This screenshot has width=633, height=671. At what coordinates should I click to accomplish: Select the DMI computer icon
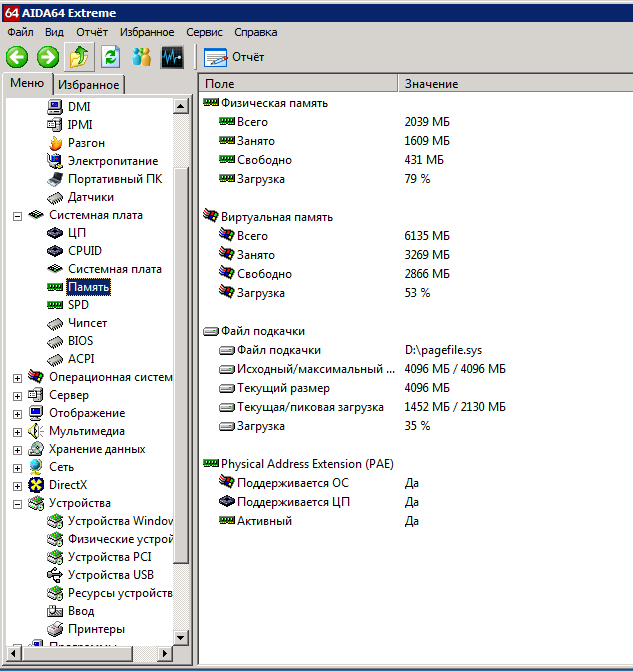55,107
